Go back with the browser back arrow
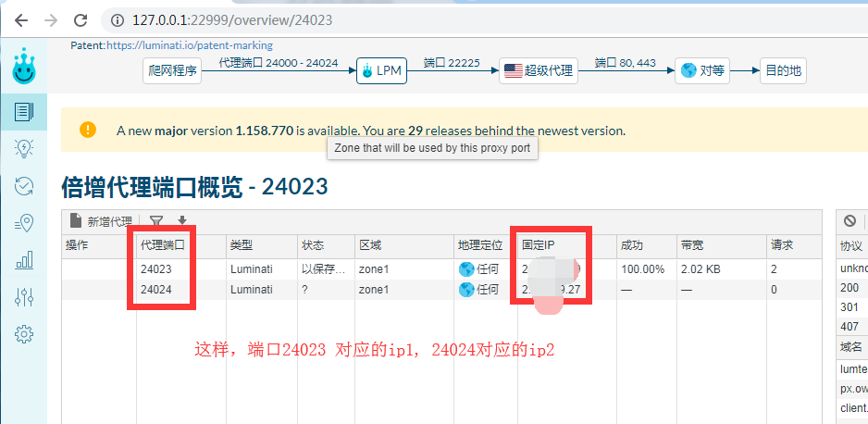868x424 pixels. pos(21,20)
